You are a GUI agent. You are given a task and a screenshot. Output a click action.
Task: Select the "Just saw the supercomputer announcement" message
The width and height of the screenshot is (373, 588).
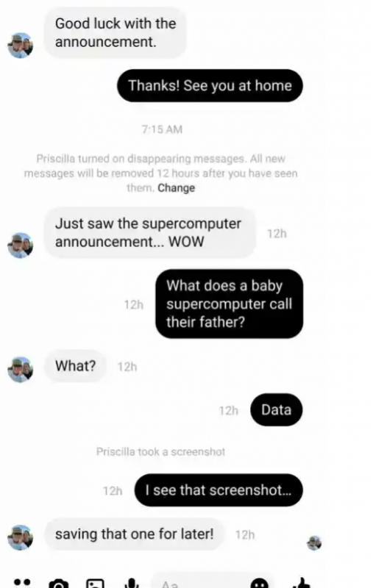click(x=150, y=232)
